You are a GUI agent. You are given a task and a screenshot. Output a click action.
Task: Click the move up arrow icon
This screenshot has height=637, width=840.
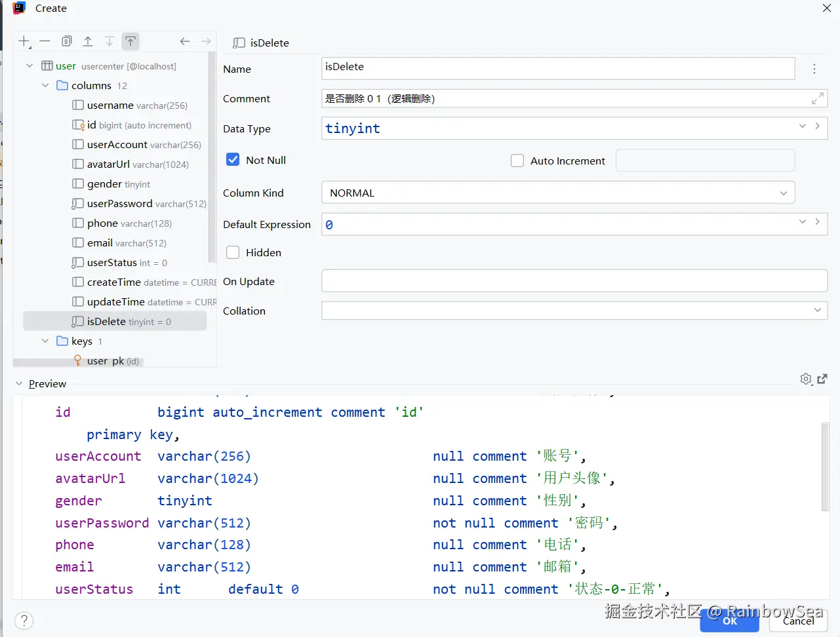click(88, 41)
